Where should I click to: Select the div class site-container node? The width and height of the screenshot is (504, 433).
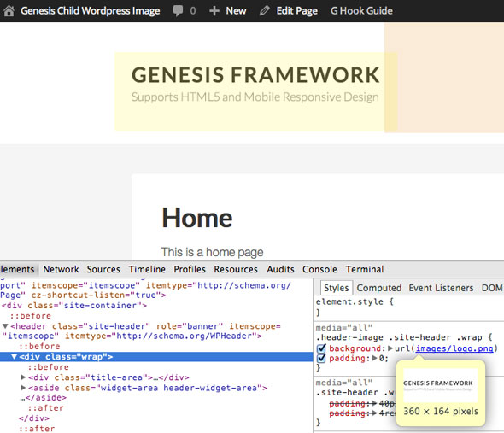click(x=74, y=306)
